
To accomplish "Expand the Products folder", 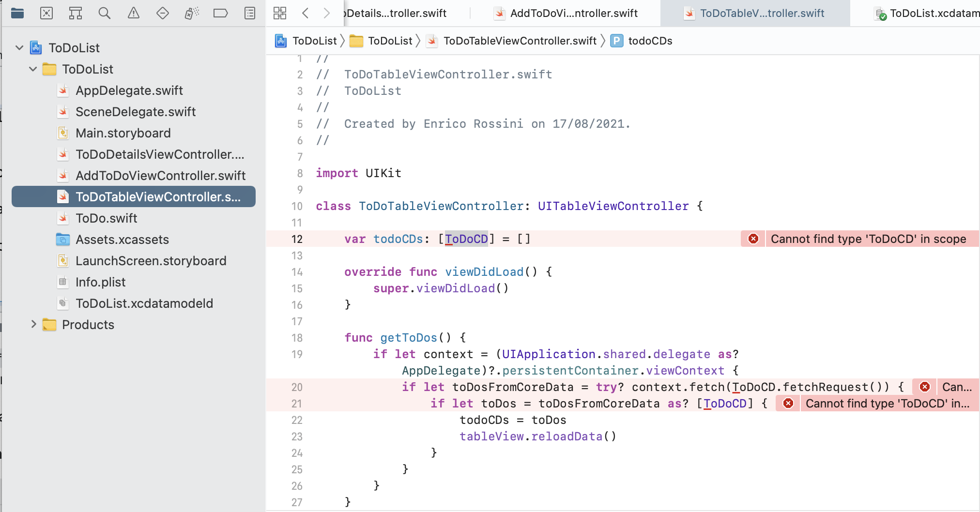I will click(x=33, y=324).
